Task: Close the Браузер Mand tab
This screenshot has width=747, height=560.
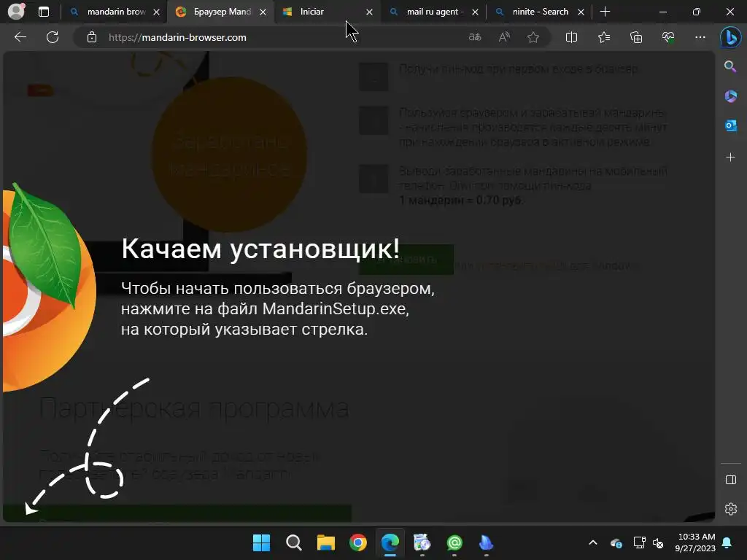Action: tap(263, 12)
